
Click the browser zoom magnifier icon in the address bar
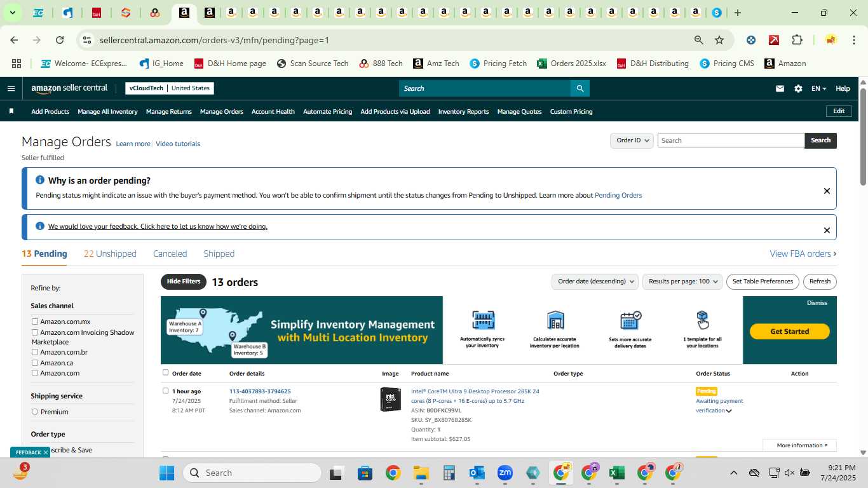[699, 40]
